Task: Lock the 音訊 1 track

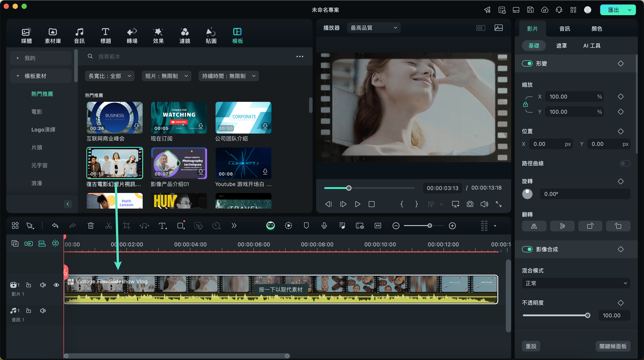Action: point(28,311)
